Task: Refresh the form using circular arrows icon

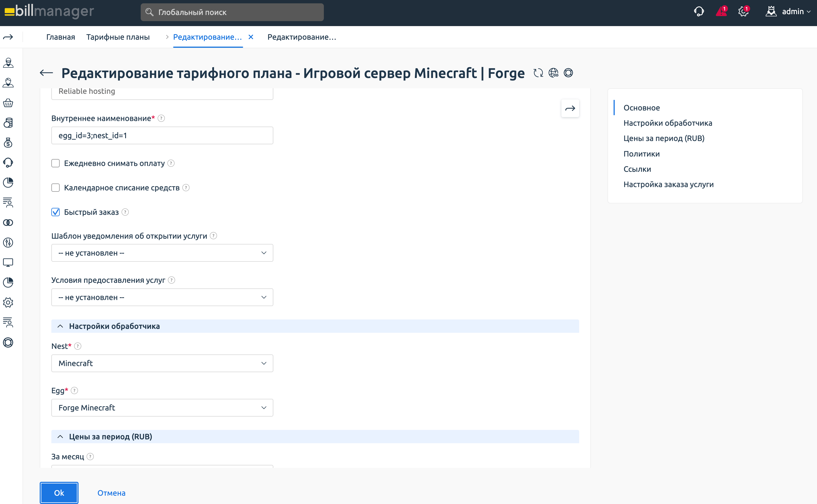Action: pyautogui.click(x=538, y=73)
